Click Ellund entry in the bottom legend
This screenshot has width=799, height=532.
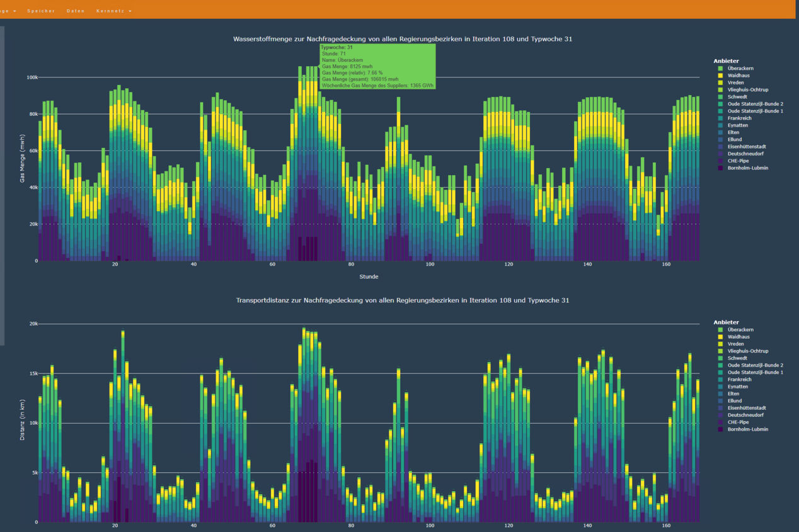click(x=735, y=400)
